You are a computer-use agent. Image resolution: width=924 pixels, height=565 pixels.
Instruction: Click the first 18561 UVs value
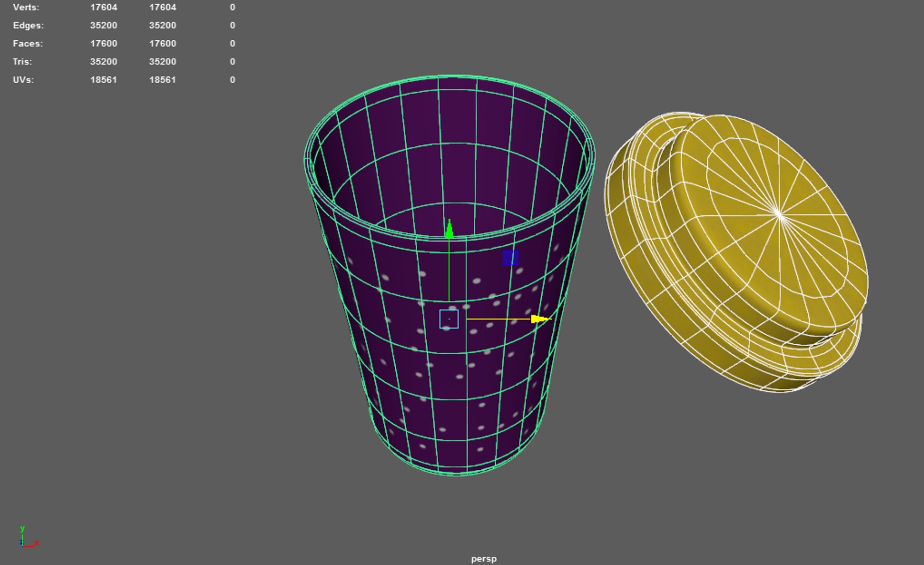tap(104, 80)
